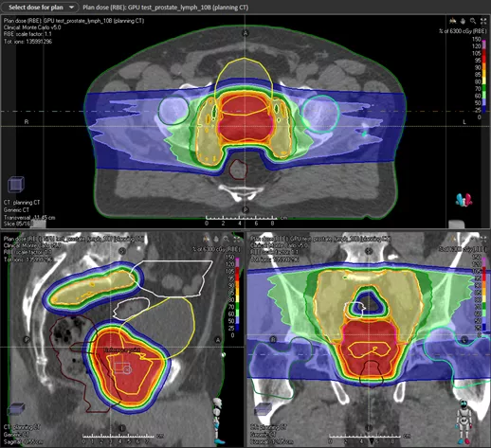This screenshot has width=491, height=448.
Task: Click the sagittal patient orientation figure
Action: [x=217, y=421]
